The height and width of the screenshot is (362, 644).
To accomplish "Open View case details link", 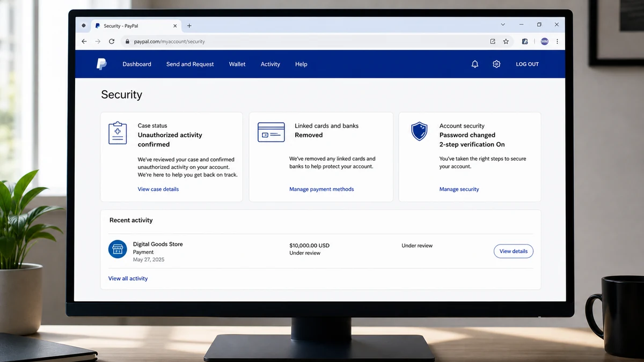I will pos(158,189).
